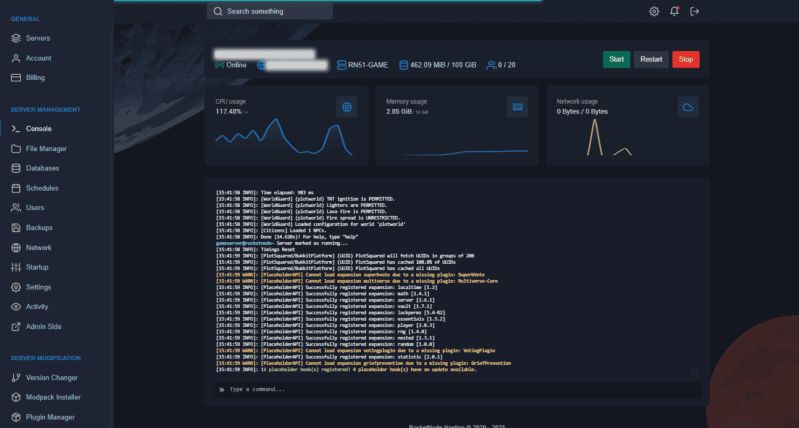Click the logout icon in top bar

[x=695, y=11]
